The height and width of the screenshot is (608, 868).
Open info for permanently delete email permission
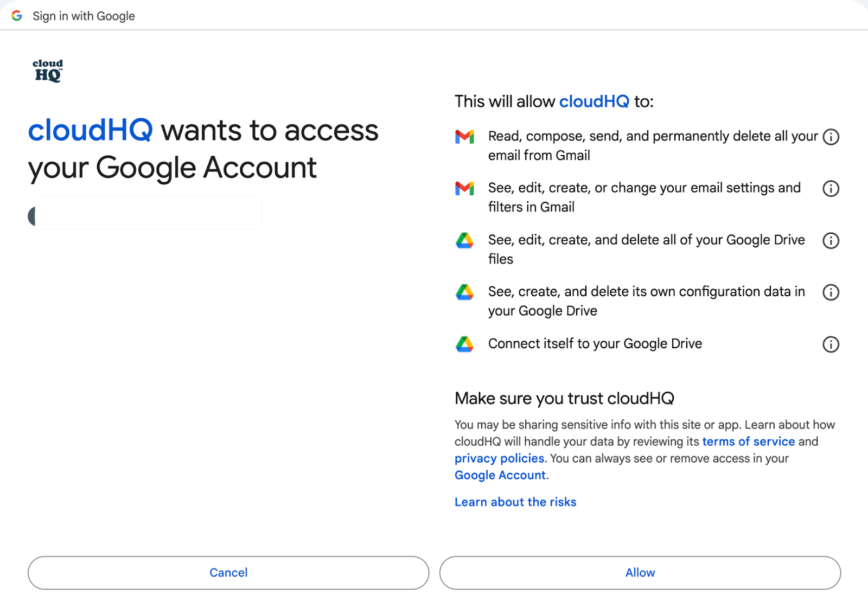[x=831, y=137]
